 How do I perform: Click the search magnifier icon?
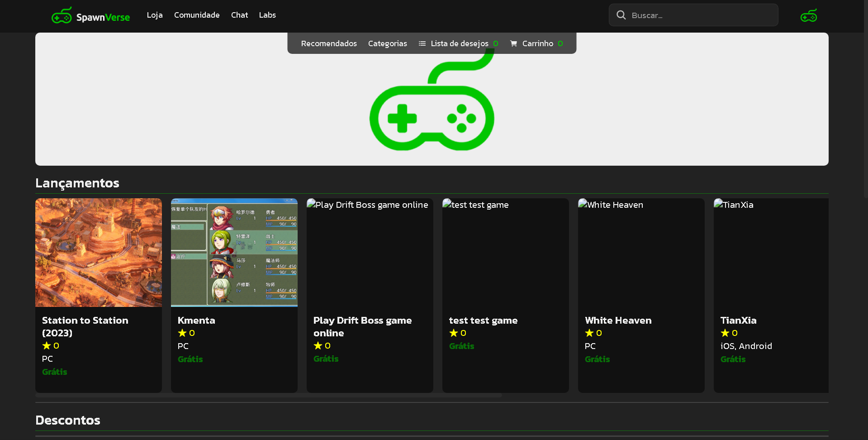[621, 15]
